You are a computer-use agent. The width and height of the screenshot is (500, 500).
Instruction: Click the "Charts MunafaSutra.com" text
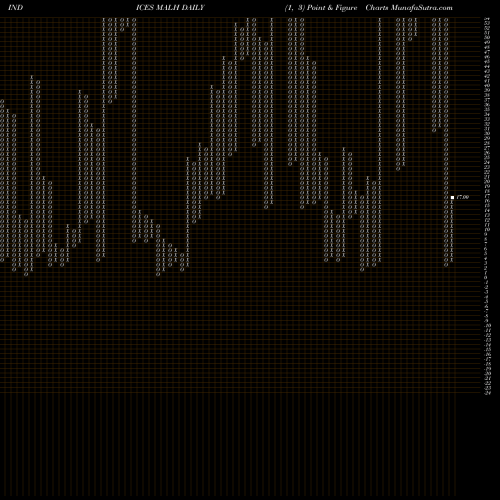409,8
